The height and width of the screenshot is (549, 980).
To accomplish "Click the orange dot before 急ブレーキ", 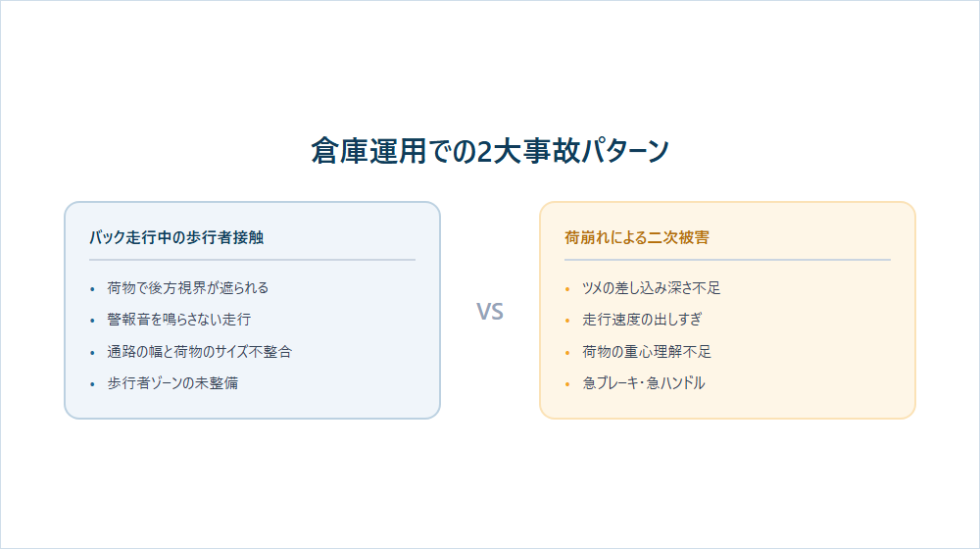I will coord(567,384).
